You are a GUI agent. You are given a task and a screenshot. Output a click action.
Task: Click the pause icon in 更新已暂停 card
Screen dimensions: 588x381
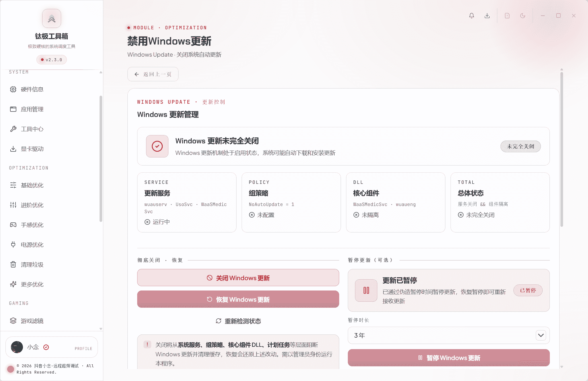point(366,290)
